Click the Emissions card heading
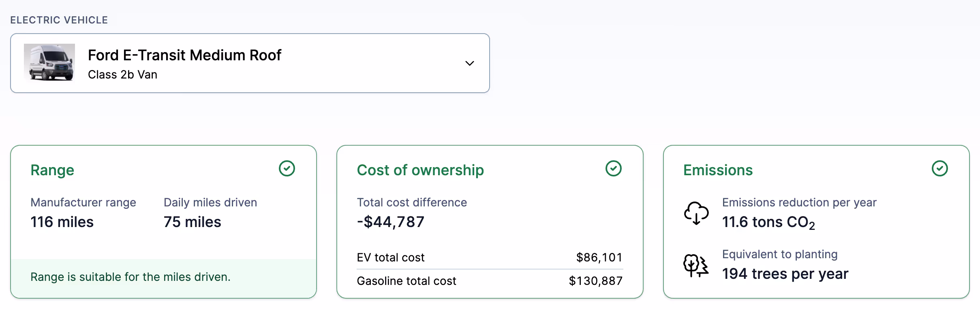The height and width of the screenshot is (310, 980). pyautogui.click(x=718, y=170)
